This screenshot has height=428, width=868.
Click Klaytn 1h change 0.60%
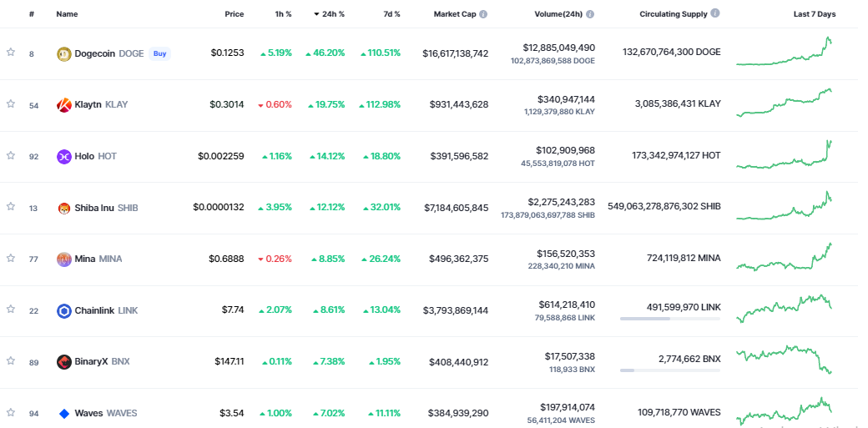point(275,104)
